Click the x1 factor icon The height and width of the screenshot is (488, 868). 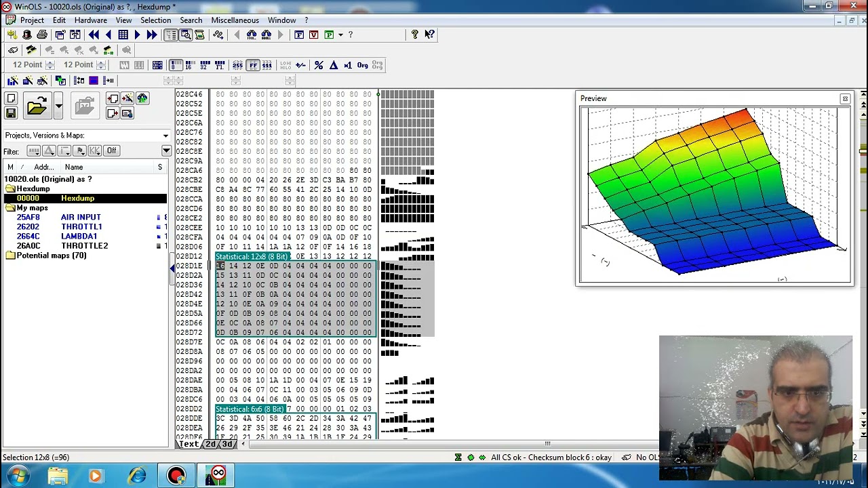point(348,65)
